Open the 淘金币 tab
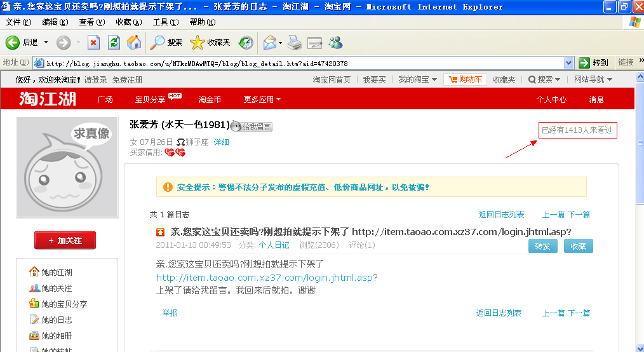 [210, 99]
